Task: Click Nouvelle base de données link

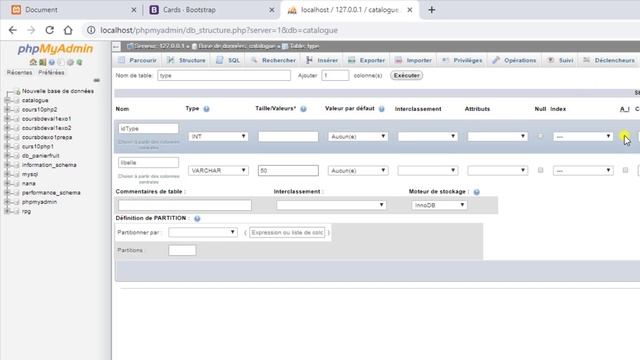Action: tap(58, 91)
